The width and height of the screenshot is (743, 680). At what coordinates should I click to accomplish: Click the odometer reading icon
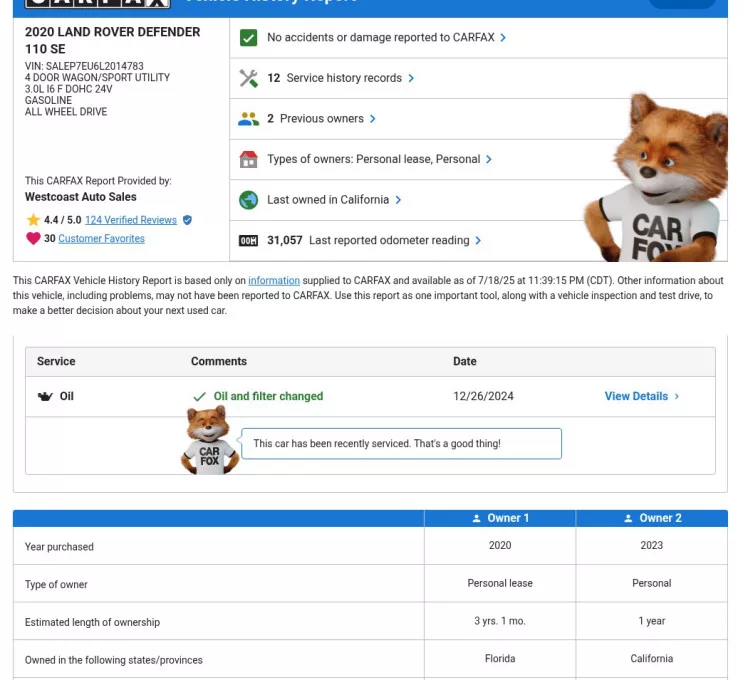click(x=249, y=241)
